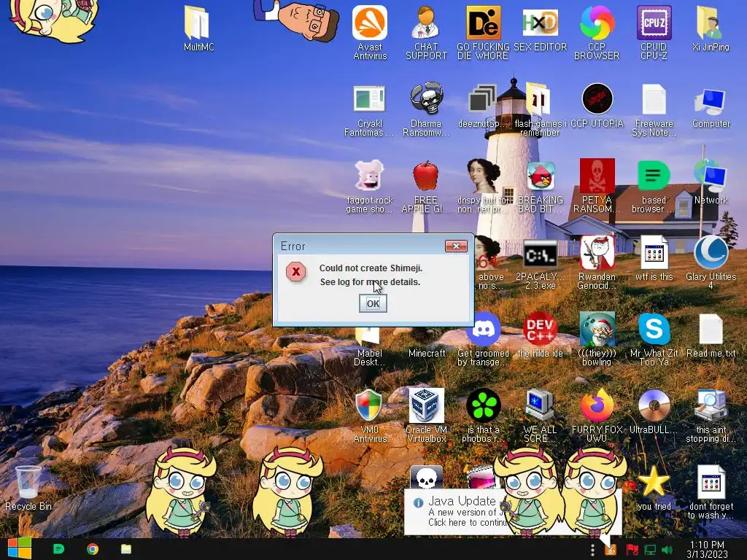
Task: Select the Minecraft desktop icon
Action: 427,353
